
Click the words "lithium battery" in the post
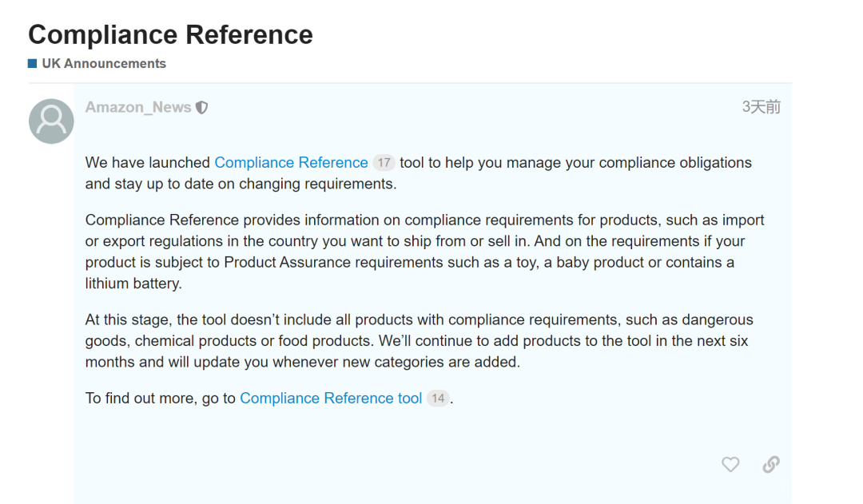(x=133, y=284)
